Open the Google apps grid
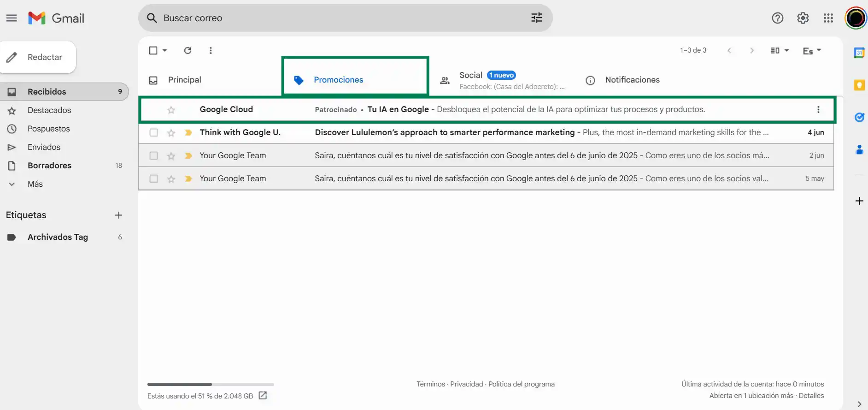Viewport: 868px width, 410px height. point(828,18)
